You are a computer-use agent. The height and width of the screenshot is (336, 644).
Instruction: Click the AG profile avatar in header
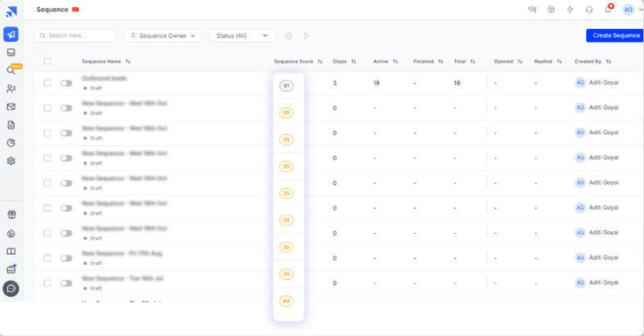click(x=629, y=10)
